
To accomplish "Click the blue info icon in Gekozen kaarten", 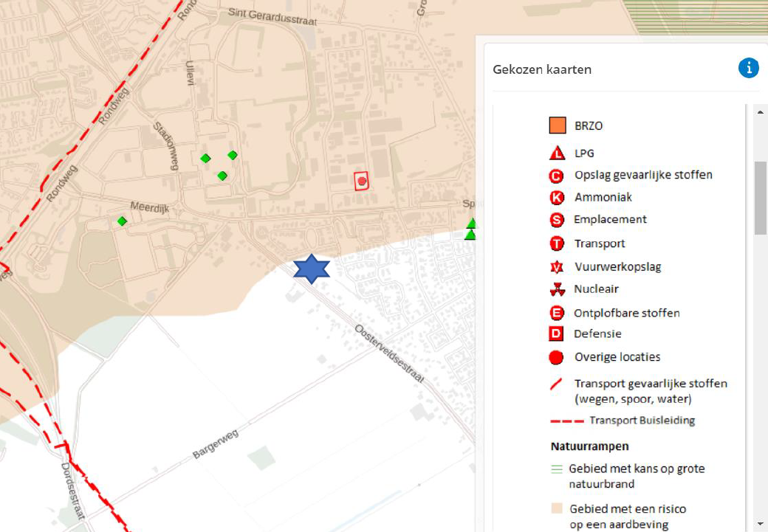I will point(748,69).
